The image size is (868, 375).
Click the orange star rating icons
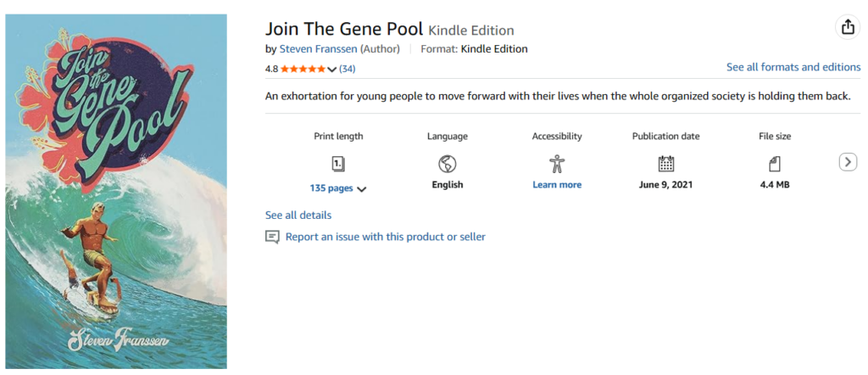(303, 69)
